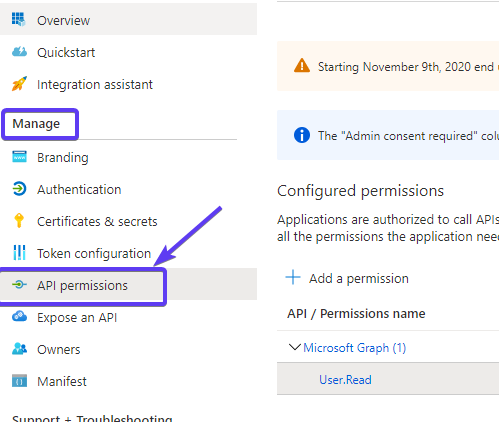Open the Microsoft Graph (1) link
499x422 pixels.
355,348
